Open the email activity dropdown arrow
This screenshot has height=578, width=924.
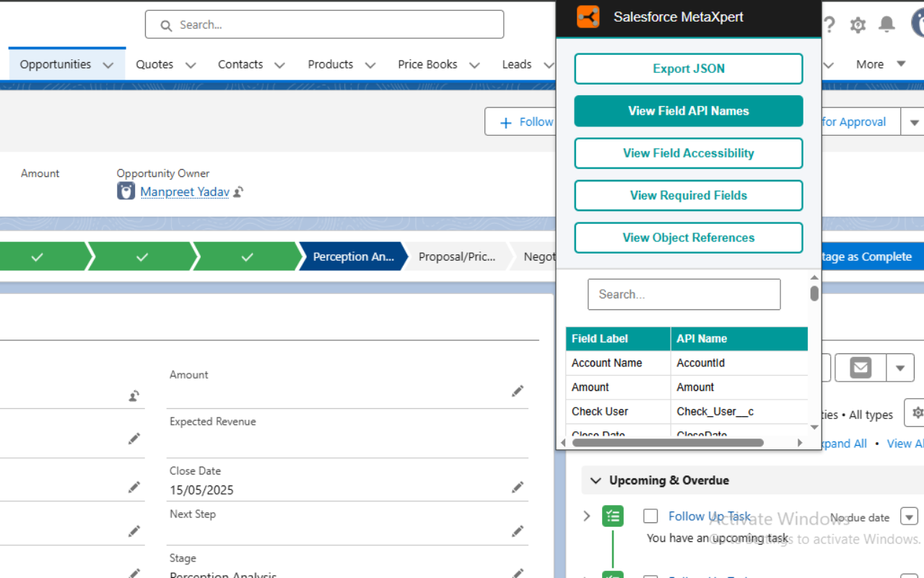point(900,368)
